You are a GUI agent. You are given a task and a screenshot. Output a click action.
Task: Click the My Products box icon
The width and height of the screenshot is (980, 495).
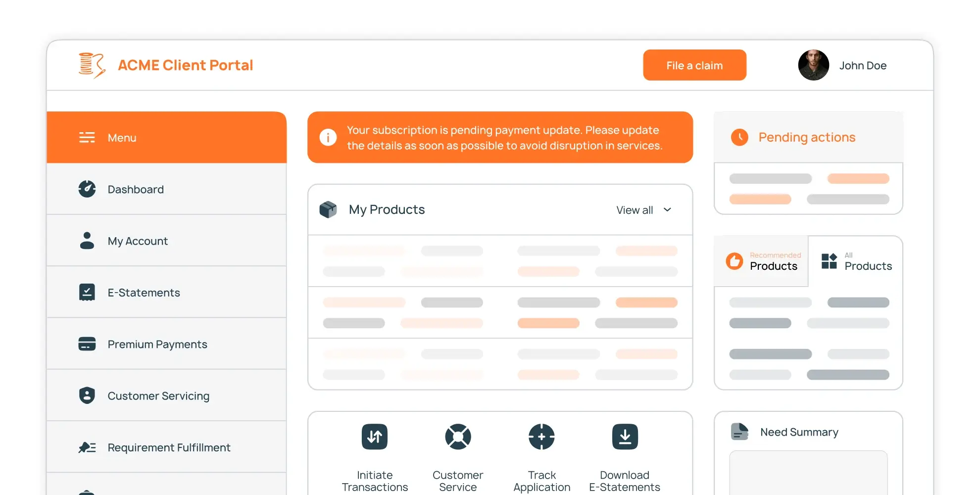click(328, 209)
